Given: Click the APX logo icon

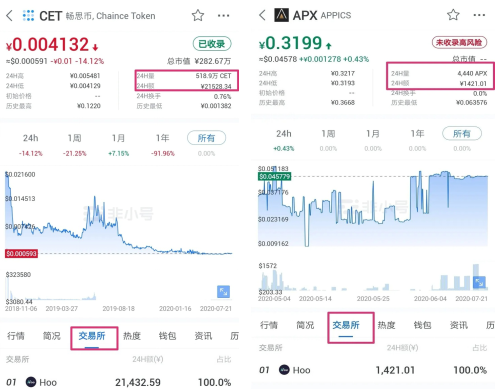Looking at the screenshot, I should pos(281,15).
